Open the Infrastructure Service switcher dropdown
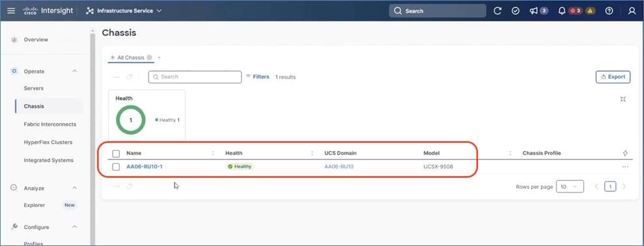Viewport: 644px width, 246px height. [x=124, y=11]
